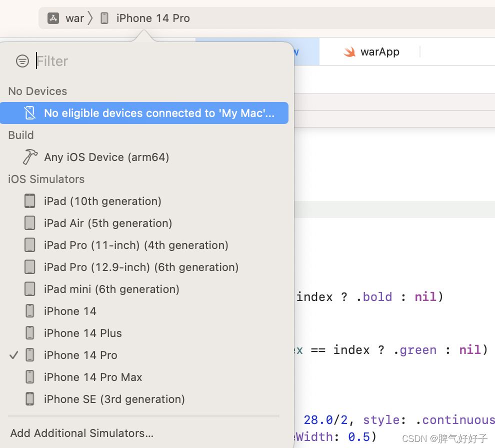The image size is (495, 448).
Task: Open Add Additional Simulators…
Action: coord(82,433)
